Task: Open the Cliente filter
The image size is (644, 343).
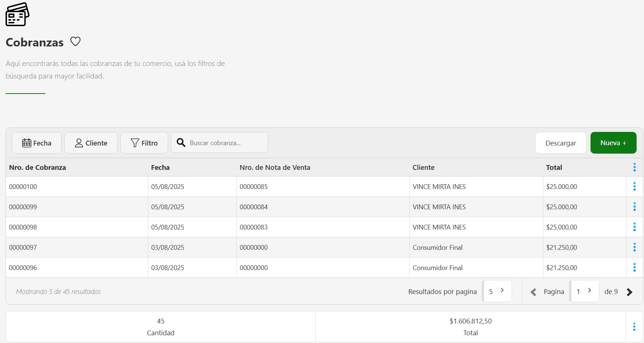Action: pos(91,143)
